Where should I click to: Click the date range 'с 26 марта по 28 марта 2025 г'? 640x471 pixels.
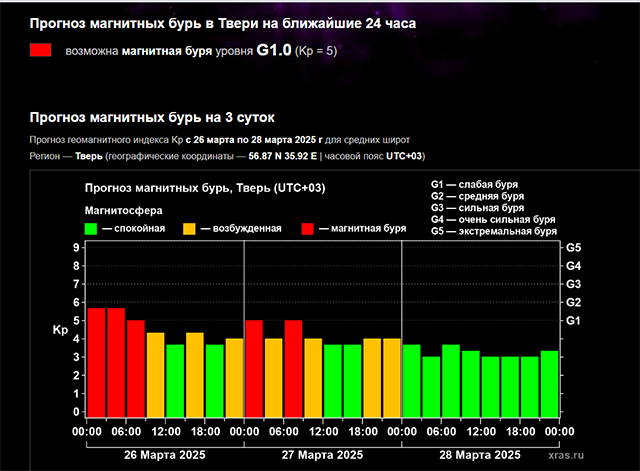point(254,140)
